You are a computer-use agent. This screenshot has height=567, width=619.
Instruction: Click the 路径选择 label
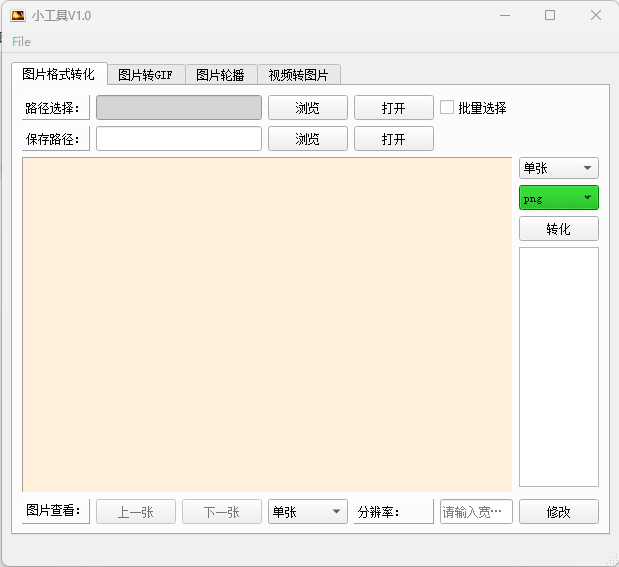coord(56,107)
